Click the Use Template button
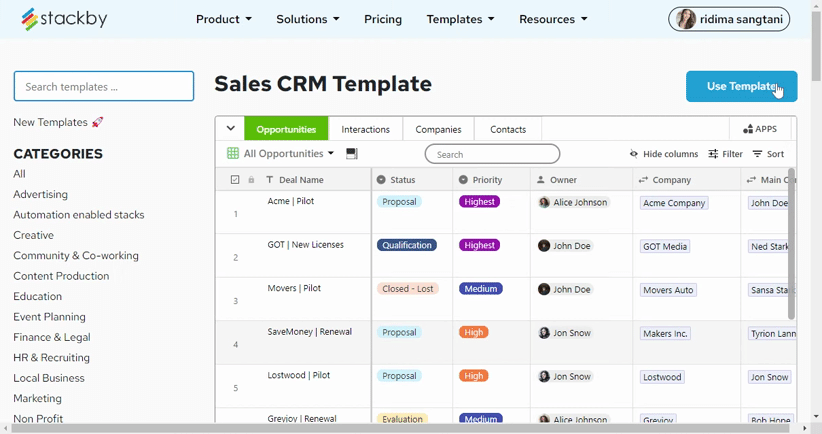822x434 pixels. pyautogui.click(x=741, y=86)
